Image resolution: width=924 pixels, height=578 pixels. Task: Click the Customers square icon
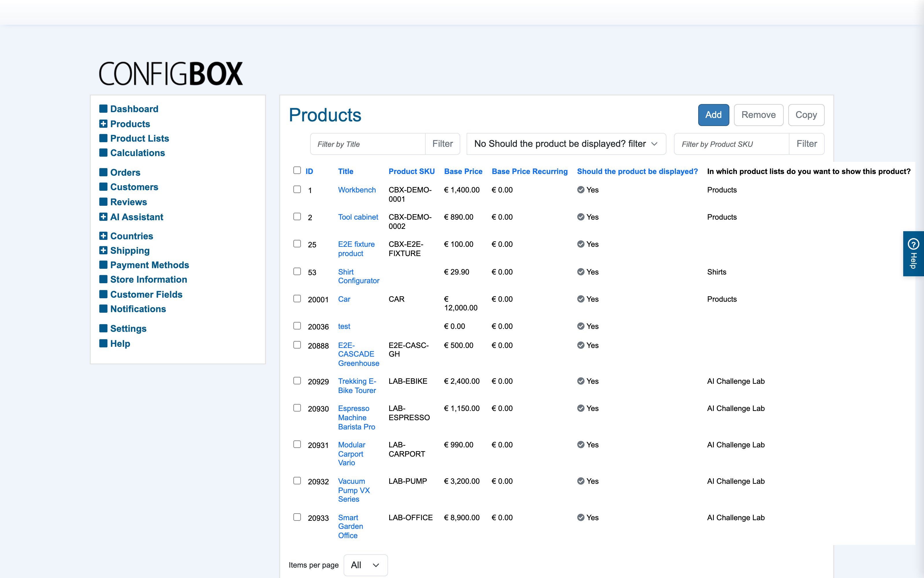103,187
